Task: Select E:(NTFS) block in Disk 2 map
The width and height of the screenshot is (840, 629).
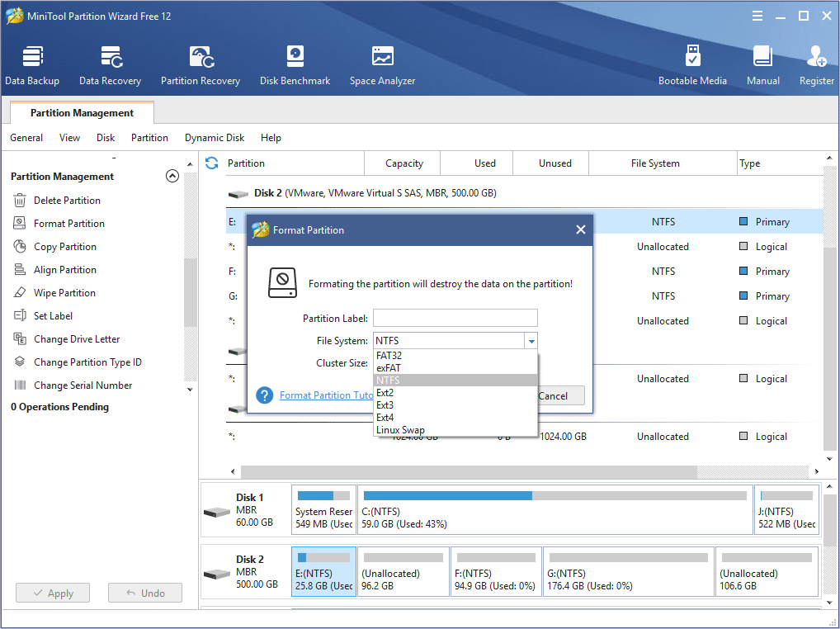Action: (x=323, y=572)
